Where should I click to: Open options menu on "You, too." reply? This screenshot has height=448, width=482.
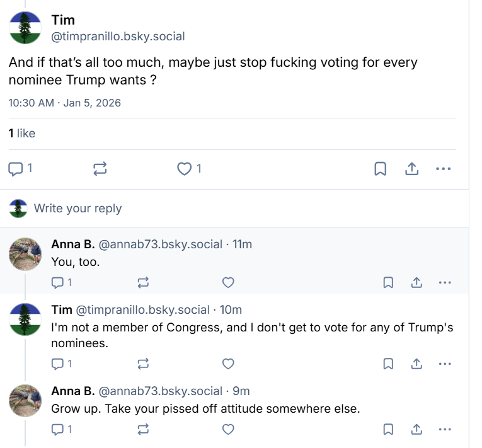click(445, 283)
